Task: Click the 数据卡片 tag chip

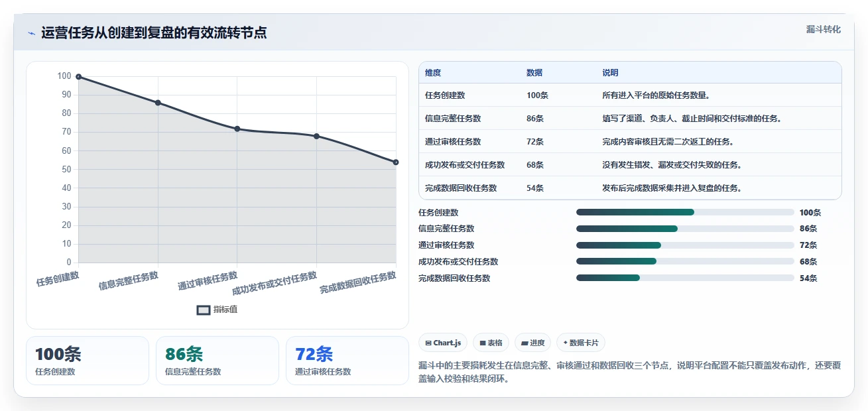Action: point(581,343)
